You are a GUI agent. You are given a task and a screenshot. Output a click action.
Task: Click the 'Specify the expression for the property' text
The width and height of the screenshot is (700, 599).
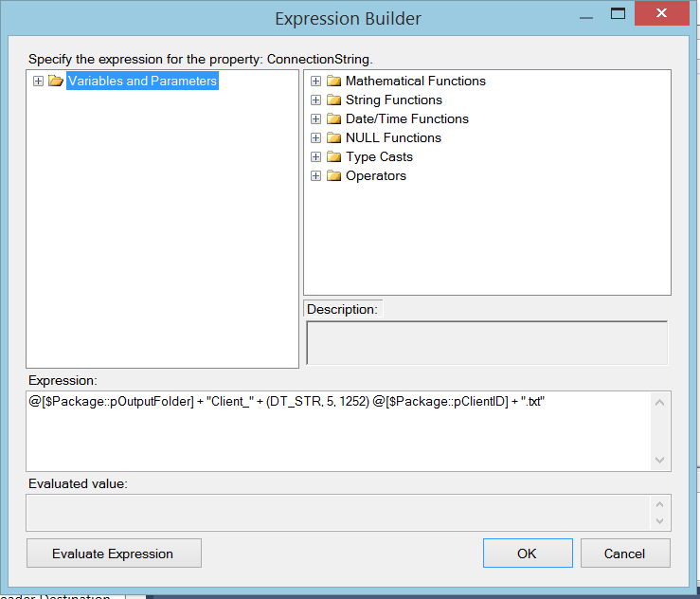(201, 59)
